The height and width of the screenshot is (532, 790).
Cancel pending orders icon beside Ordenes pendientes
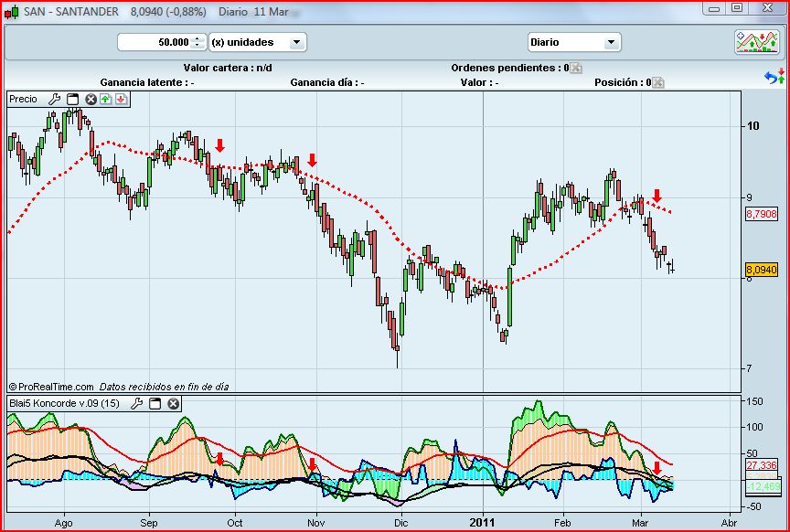576,68
